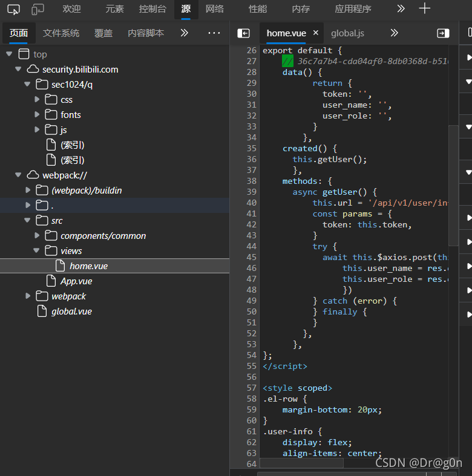The height and width of the screenshot is (476, 472).
Task: Click the vertical scrollbar of code editor
Action: click(x=453, y=185)
